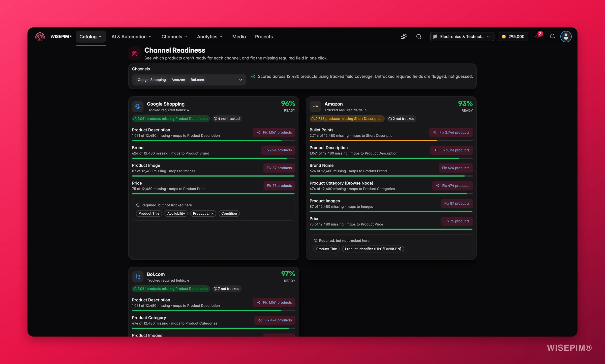Click Amazon's Product Title chip
Screen dimensions: 605x364
pos(326,249)
